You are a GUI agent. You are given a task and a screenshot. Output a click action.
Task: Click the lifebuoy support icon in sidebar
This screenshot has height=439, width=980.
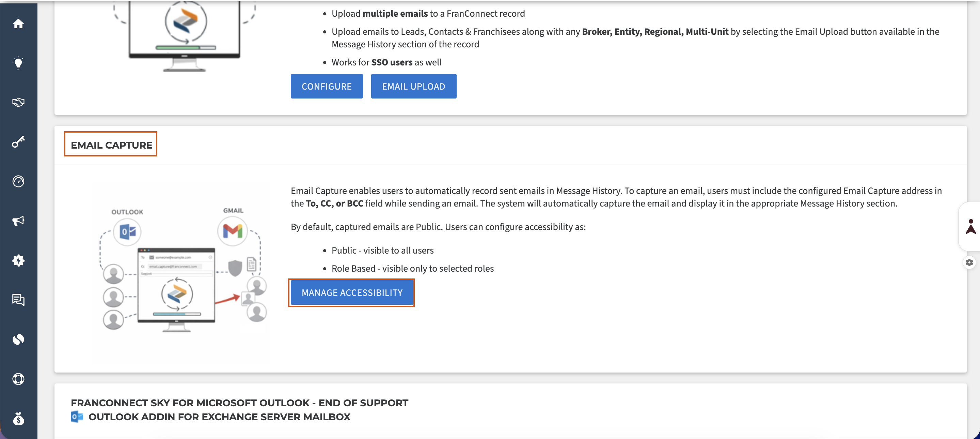pos(18,379)
